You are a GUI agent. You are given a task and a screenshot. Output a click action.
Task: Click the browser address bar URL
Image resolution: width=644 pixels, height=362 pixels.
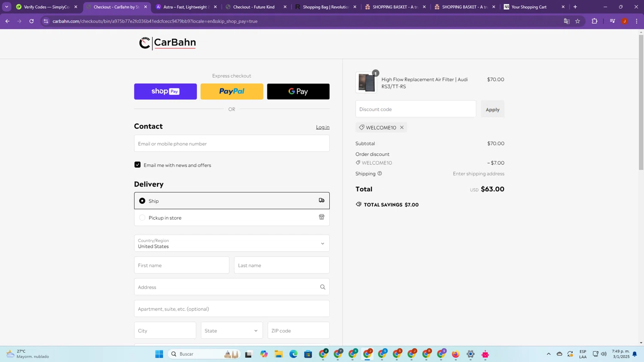155,21
